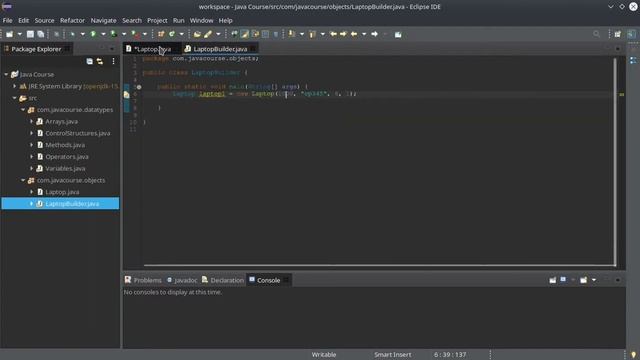640x360 pixels.
Task: Click the Previous Annotation icon
Action: 313,34
